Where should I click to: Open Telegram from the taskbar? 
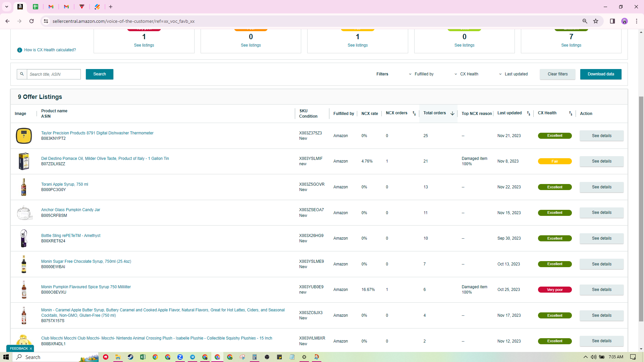pos(193,357)
